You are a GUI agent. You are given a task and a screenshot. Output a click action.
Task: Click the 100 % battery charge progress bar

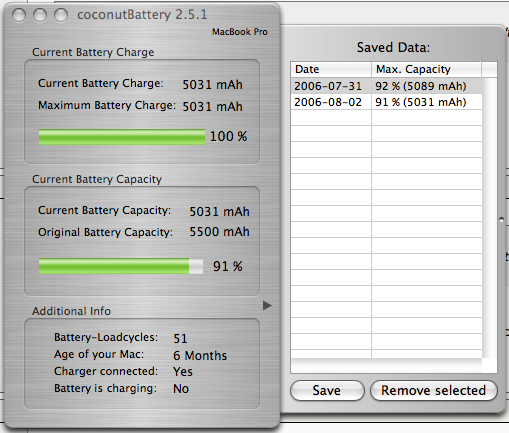(122, 137)
